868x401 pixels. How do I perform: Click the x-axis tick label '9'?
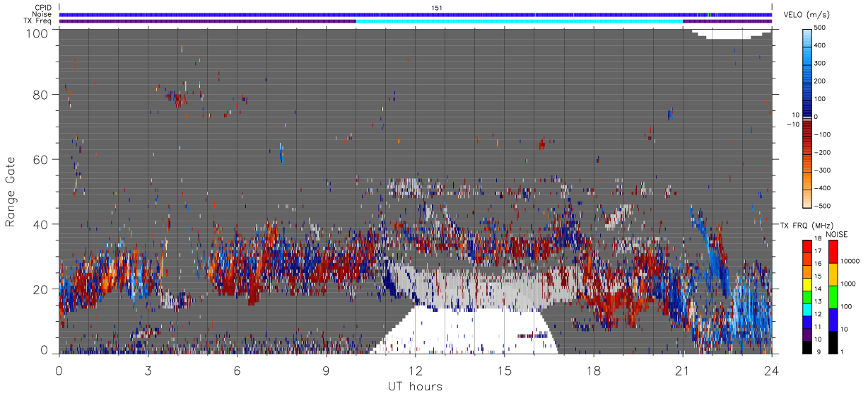(x=326, y=370)
